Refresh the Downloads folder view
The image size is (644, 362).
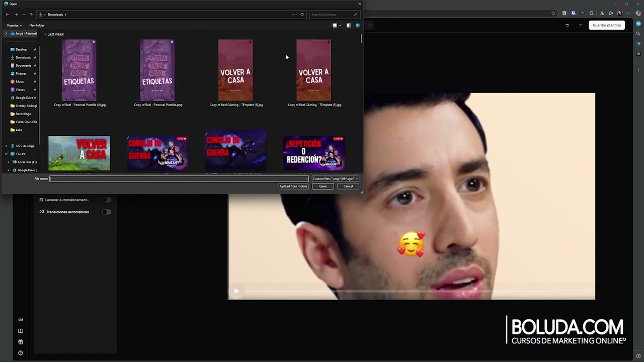coord(302,15)
